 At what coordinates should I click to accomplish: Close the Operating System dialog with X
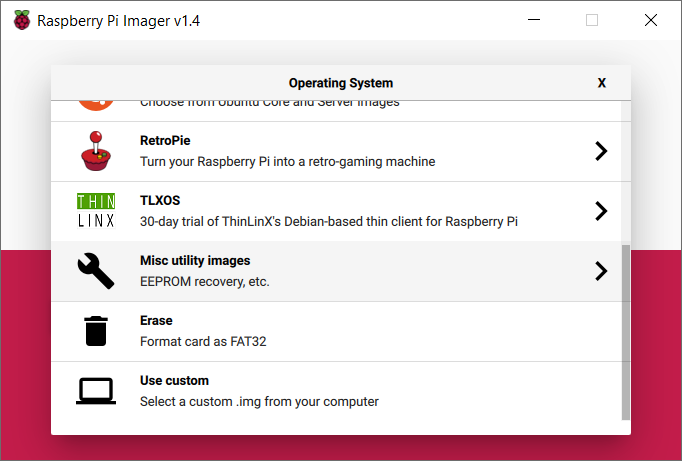(602, 83)
